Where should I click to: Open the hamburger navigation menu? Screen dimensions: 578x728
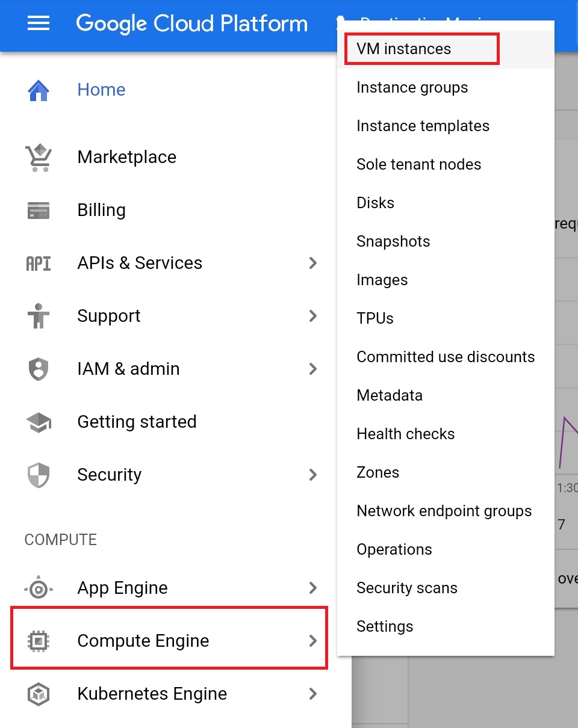(39, 23)
